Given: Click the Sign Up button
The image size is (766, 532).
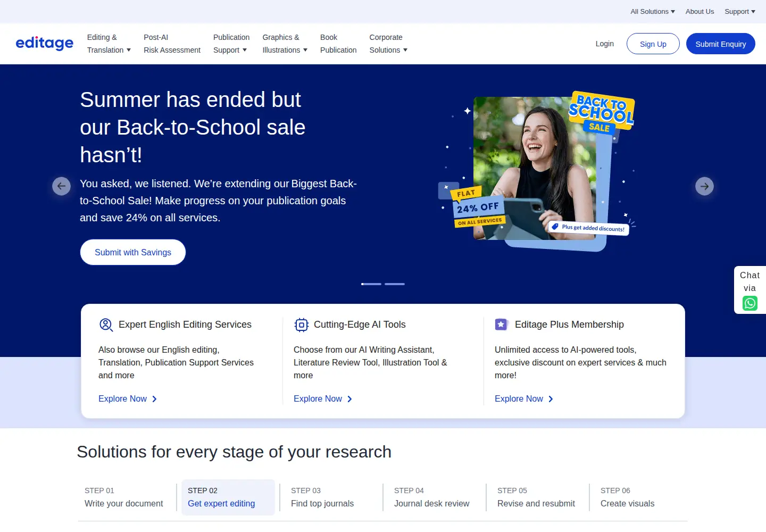Looking at the screenshot, I should pos(653,44).
